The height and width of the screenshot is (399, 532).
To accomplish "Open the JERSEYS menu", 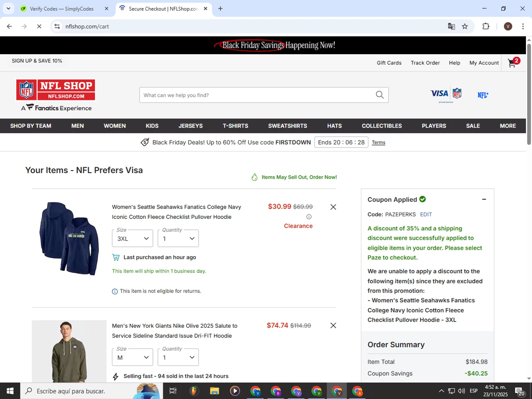I will [190, 126].
